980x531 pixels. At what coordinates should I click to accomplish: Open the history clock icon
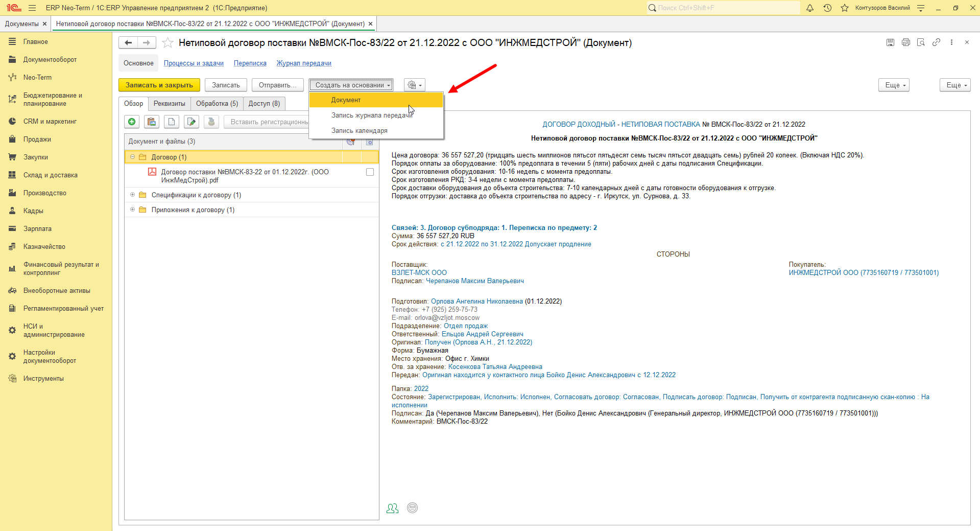(827, 8)
